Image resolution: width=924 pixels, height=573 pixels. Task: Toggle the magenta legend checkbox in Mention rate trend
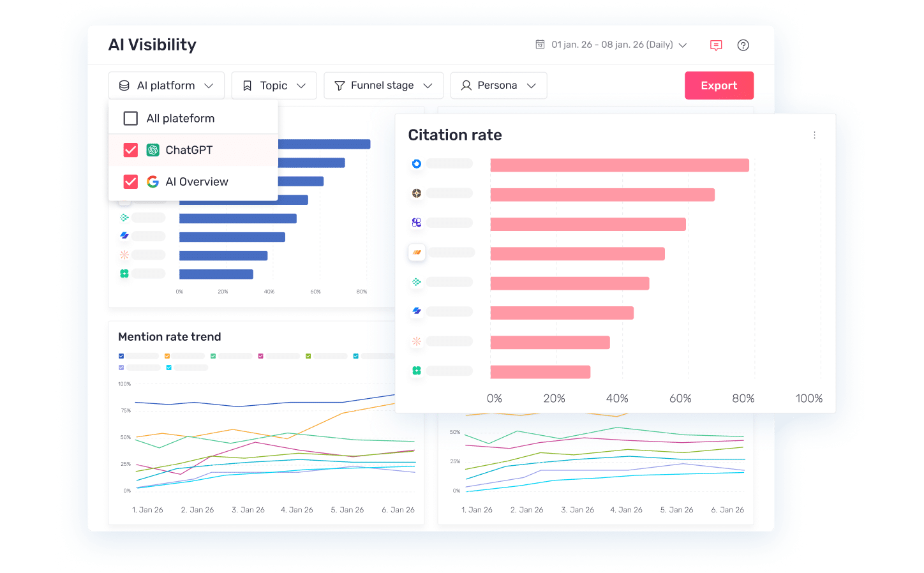[x=260, y=356]
